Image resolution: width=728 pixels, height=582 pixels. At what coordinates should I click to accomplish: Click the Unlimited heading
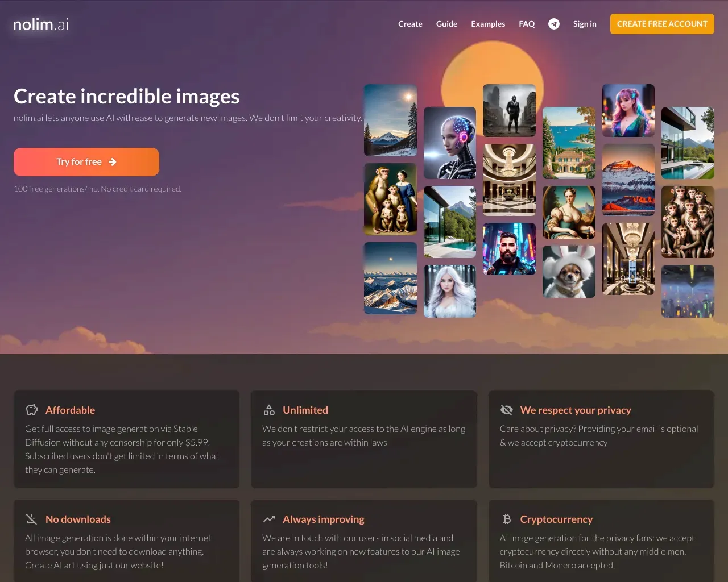[305, 410]
